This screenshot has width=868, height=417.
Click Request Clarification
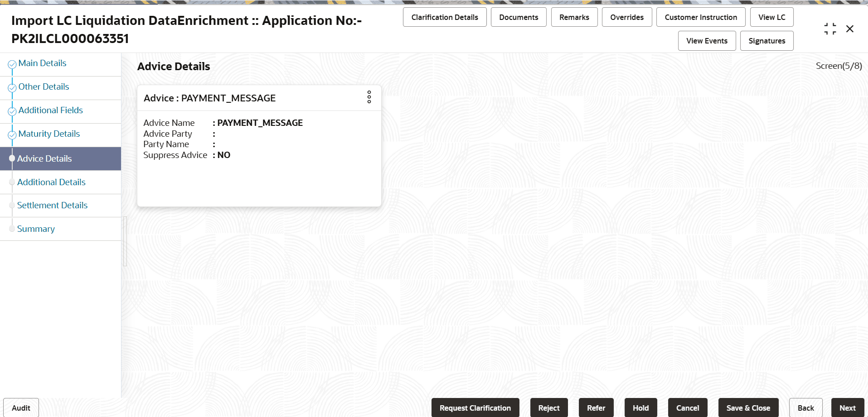coord(475,408)
